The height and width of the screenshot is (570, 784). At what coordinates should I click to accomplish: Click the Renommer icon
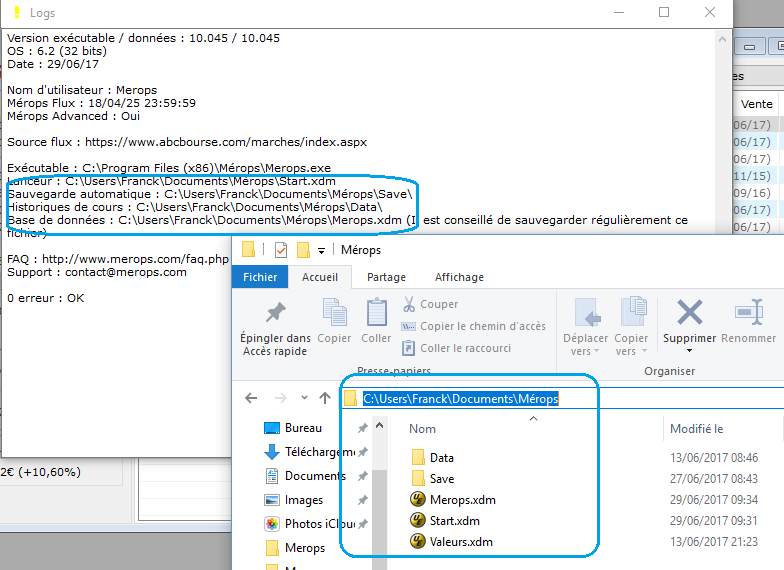tap(748, 312)
